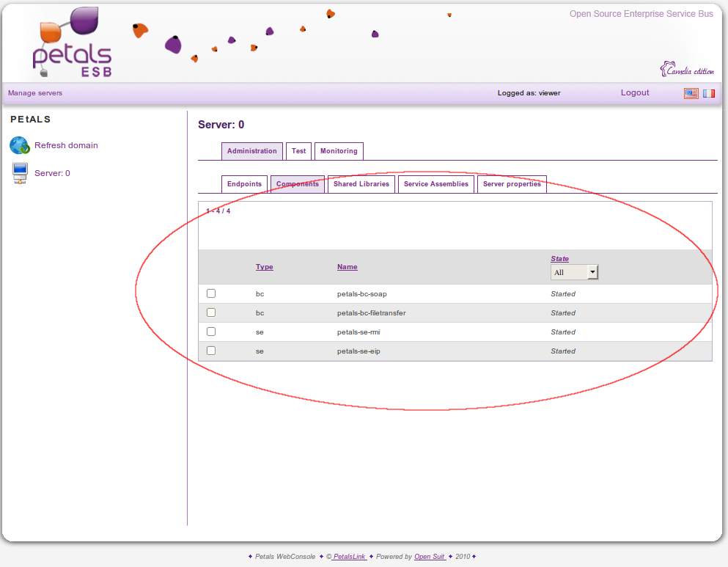Tick the petals-bc-filetransfer checkbox
The width and height of the screenshot is (728, 567).
[211, 312]
